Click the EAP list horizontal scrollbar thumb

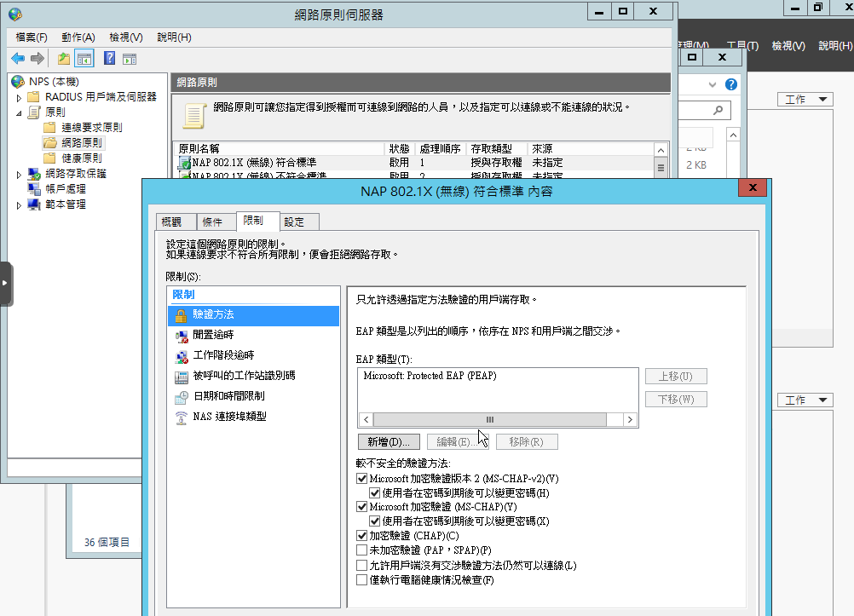(489, 419)
